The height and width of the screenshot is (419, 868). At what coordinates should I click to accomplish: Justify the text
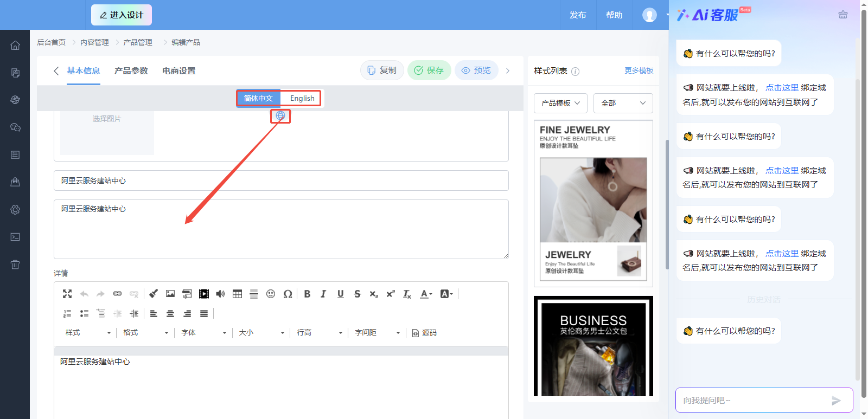(x=204, y=313)
